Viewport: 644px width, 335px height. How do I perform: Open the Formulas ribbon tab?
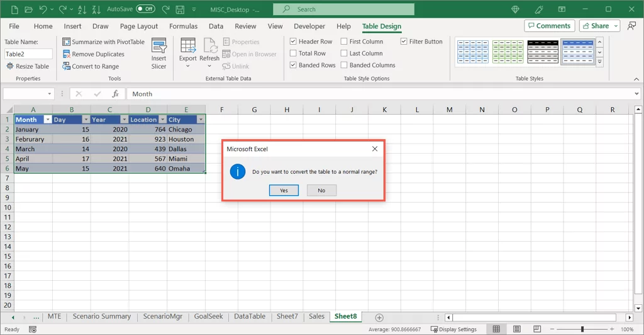coord(183,26)
